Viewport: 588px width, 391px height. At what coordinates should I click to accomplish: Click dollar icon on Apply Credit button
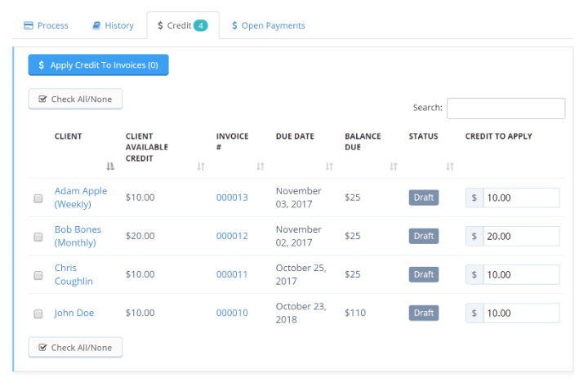pyautogui.click(x=42, y=64)
